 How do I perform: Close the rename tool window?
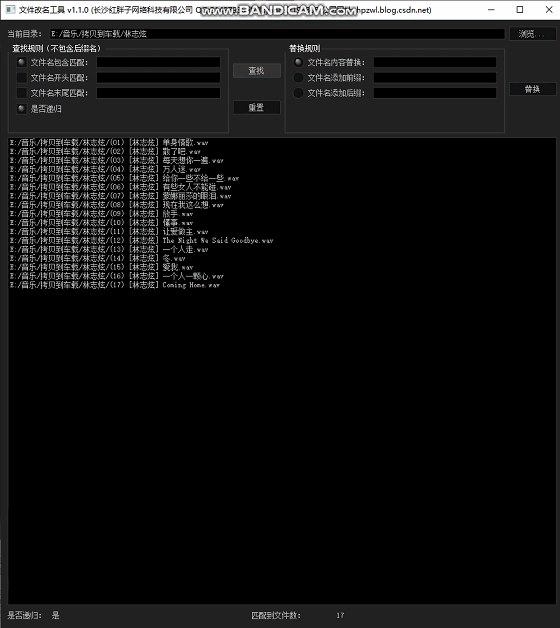click(x=549, y=10)
